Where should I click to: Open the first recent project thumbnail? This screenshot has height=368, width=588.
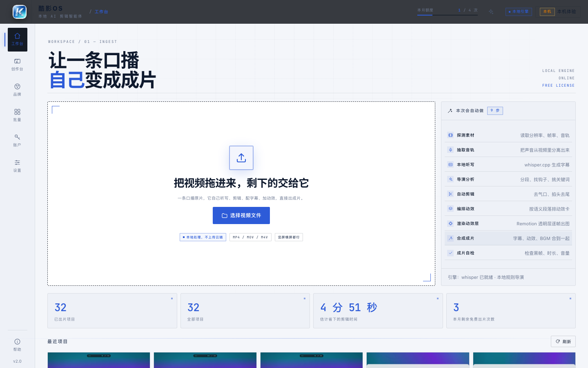click(99, 360)
